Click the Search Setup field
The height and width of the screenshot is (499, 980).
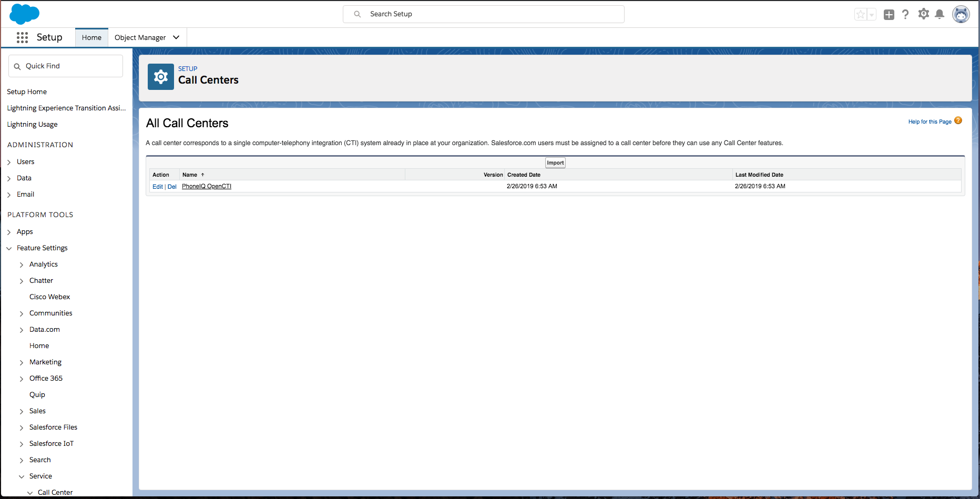click(x=484, y=14)
